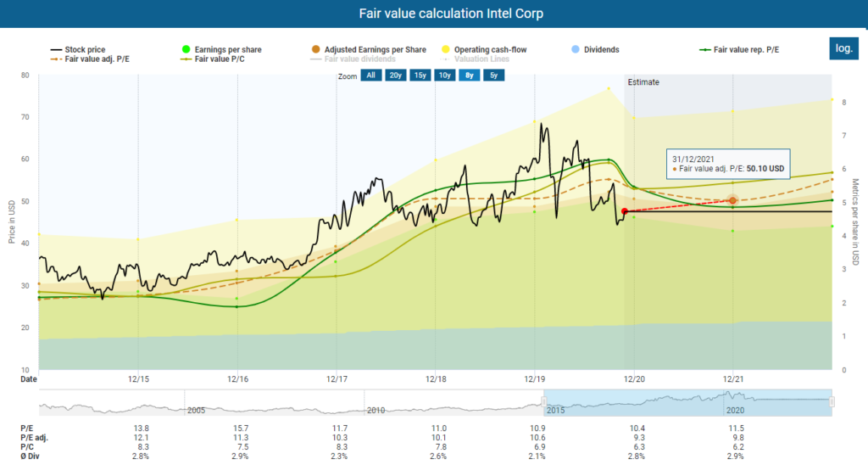868x465 pixels.
Task: Click the Price in USD axis title
Action: [x=11, y=222]
